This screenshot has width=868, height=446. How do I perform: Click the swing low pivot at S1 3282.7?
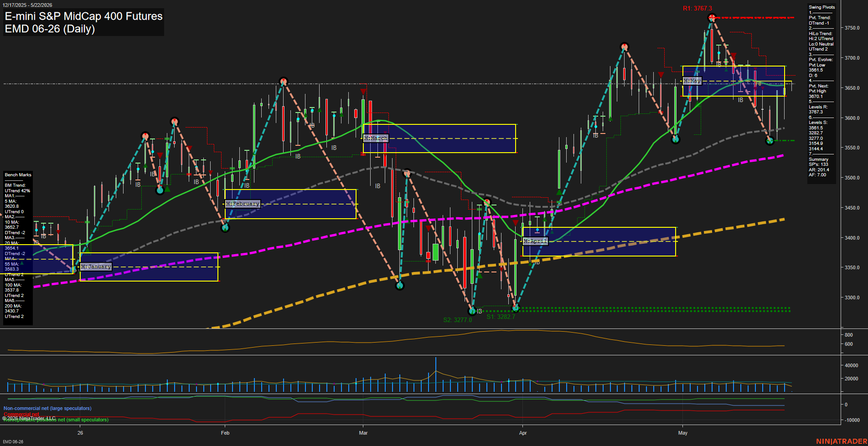[x=516, y=308]
